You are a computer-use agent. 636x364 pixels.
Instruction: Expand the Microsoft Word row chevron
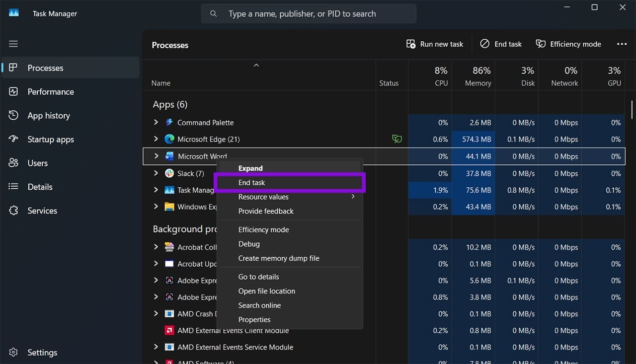point(157,156)
